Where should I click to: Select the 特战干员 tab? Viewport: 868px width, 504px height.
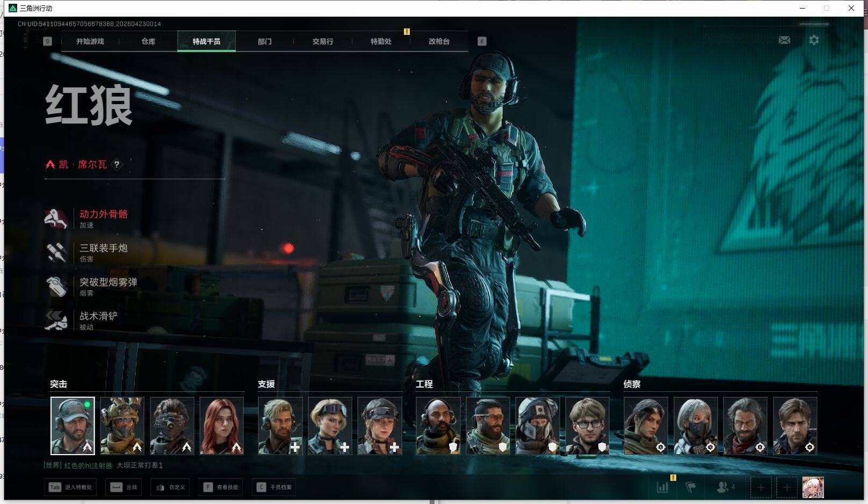pos(206,41)
